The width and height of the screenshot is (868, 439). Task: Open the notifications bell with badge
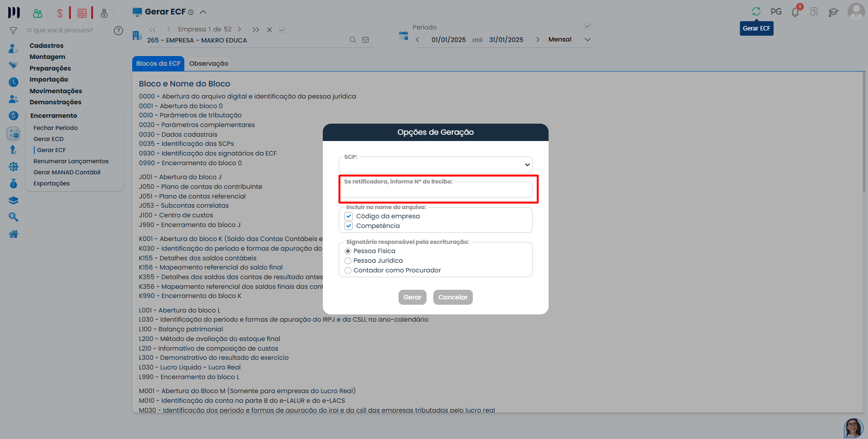click(795, 12)
